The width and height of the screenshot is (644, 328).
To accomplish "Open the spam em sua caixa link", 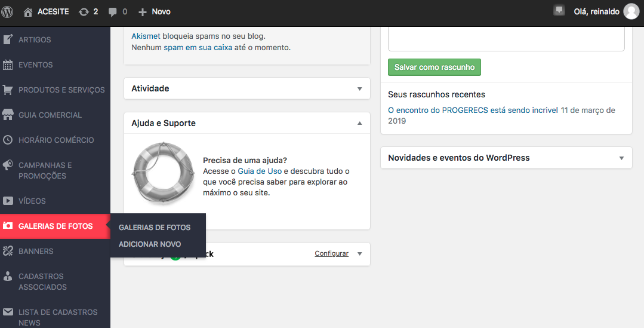I will (198, 48).
